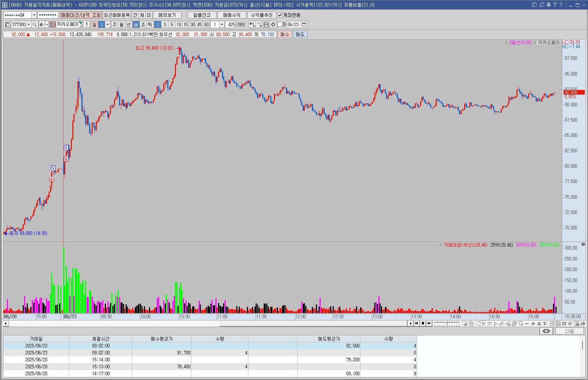Click the magnifier search icon beside stock code 377300
This screenshot has width=588, height=380.
[x=34, y=24]
